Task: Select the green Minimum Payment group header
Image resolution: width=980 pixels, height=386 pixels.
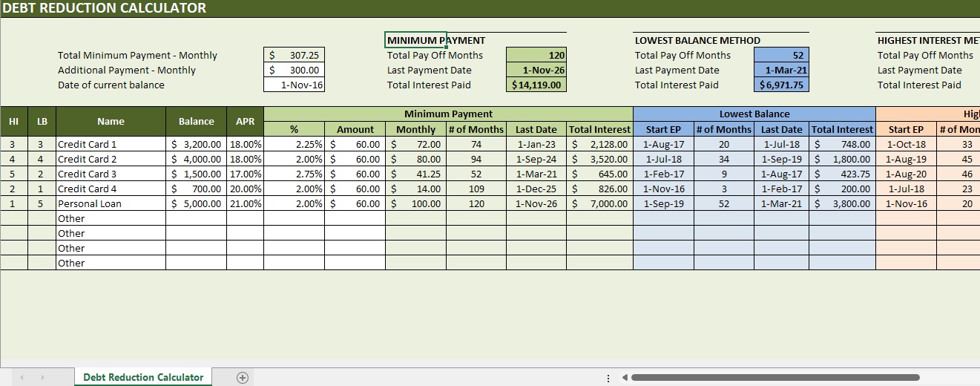Action: coord(448,114)
